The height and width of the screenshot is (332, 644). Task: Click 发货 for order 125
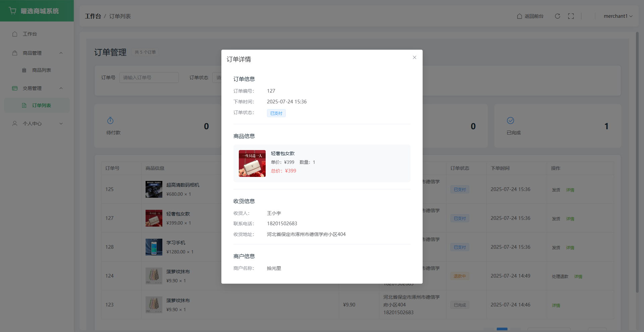click(x=556, y=190)
